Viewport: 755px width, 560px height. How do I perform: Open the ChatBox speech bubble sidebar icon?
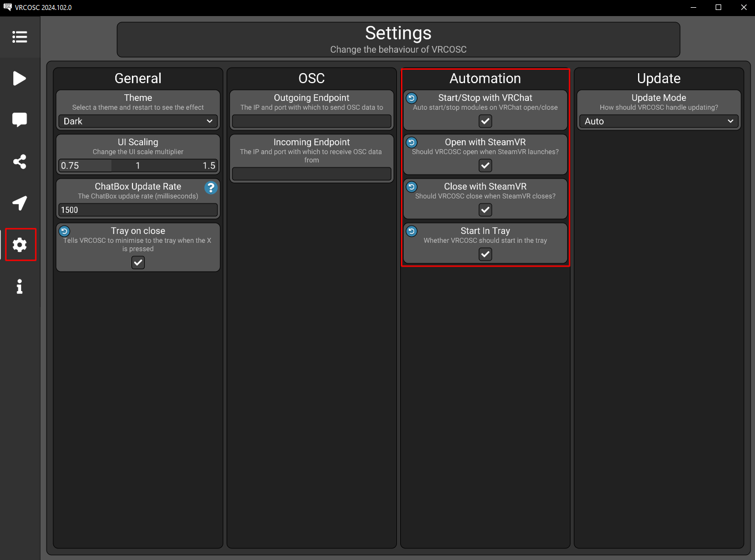tap(20, 120)
